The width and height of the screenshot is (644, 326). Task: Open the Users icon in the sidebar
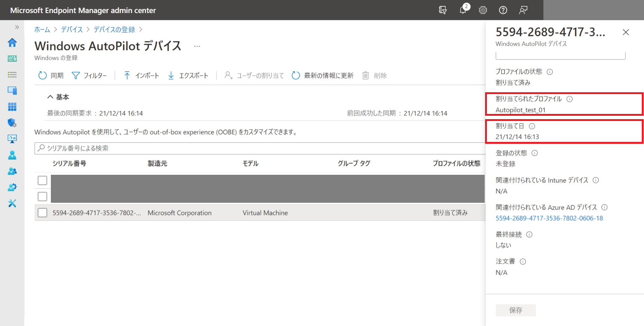click(12, 155)
